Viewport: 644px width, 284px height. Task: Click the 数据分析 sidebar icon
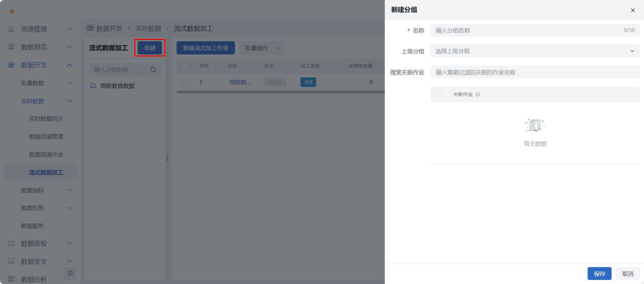click(x=11, y=279)
